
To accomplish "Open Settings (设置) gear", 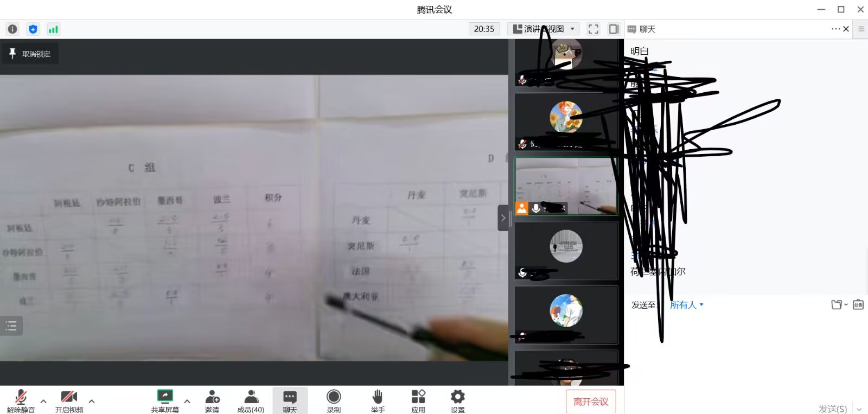I will point(458,401).
